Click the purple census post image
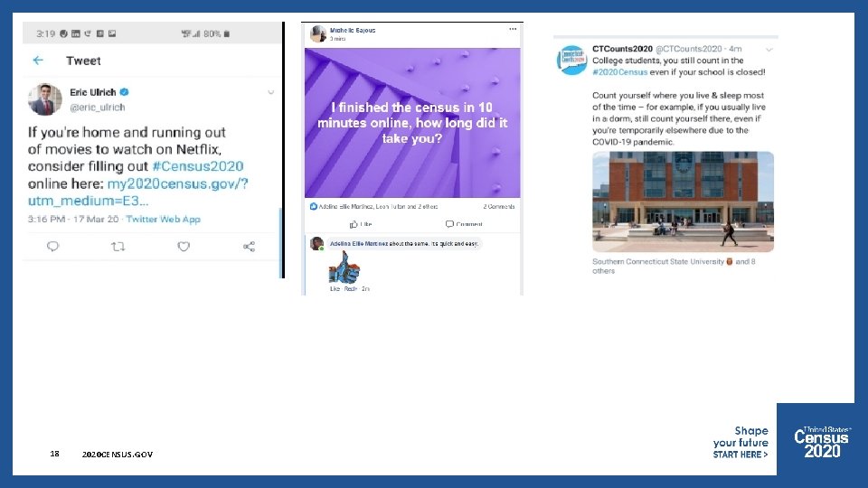 tap(412, 123)
